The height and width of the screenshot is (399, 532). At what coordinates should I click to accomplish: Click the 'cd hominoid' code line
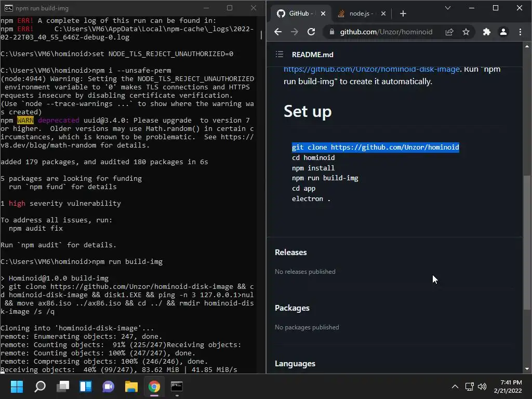(x=313, y=158)
